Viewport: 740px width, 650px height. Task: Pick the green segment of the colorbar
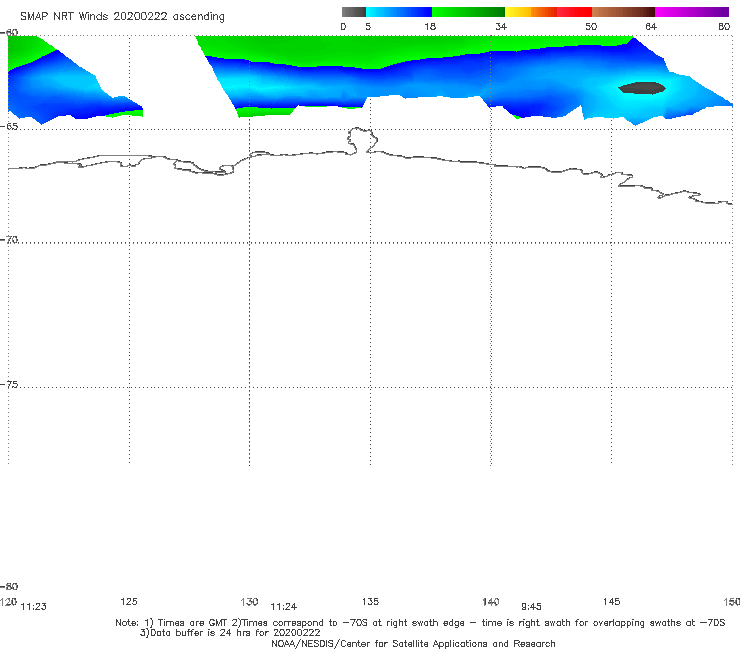(x=468, y=12)
